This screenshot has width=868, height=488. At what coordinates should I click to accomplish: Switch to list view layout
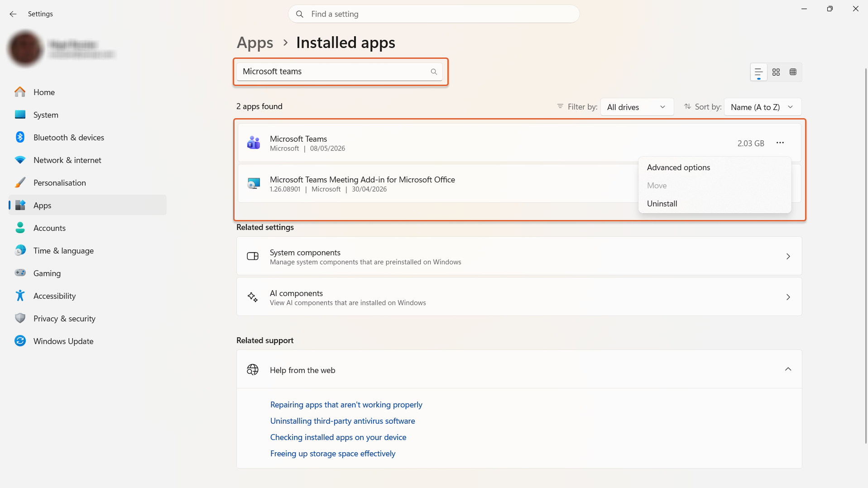(758, 72)
